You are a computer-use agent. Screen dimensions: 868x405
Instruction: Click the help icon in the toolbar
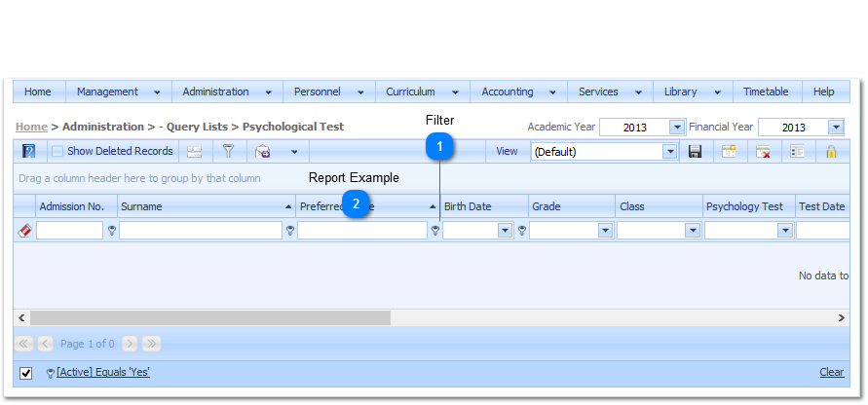click(28, 152)
